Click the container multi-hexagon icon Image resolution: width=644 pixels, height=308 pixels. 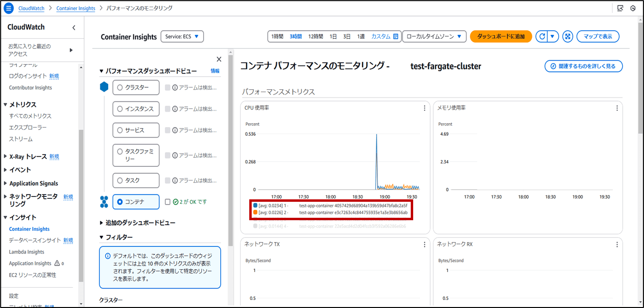[104, 202]
